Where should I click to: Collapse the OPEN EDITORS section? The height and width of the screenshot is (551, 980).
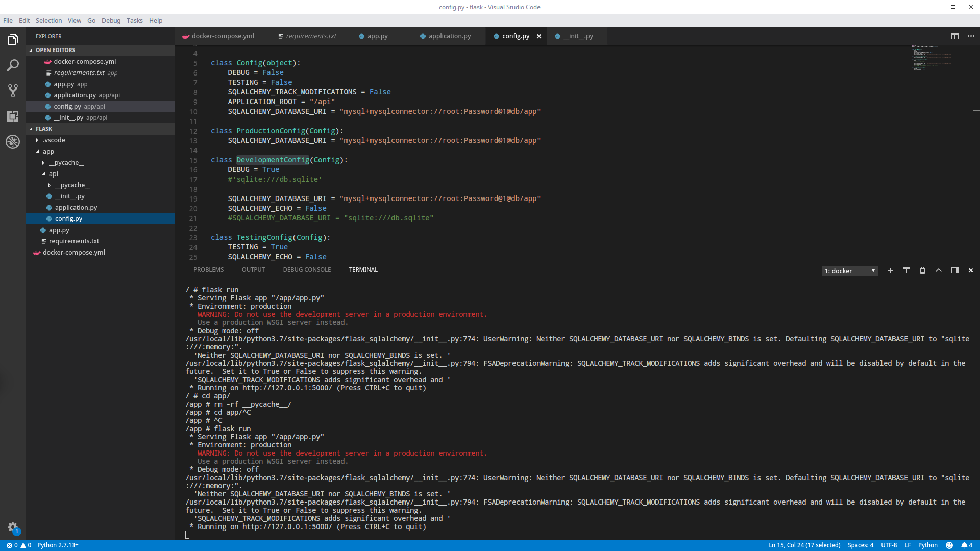55,50
